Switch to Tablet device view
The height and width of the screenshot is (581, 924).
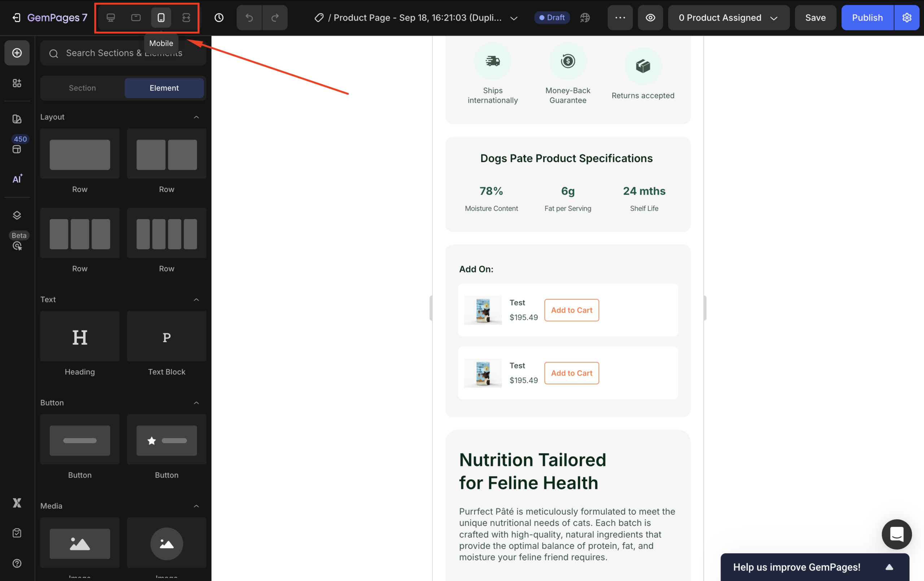click(x=136, y=18)
